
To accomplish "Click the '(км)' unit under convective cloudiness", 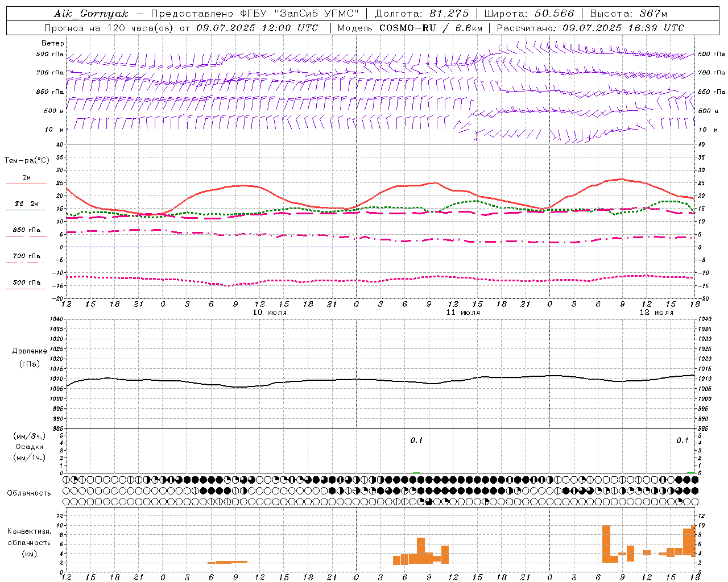I will [x=30, y=554].
